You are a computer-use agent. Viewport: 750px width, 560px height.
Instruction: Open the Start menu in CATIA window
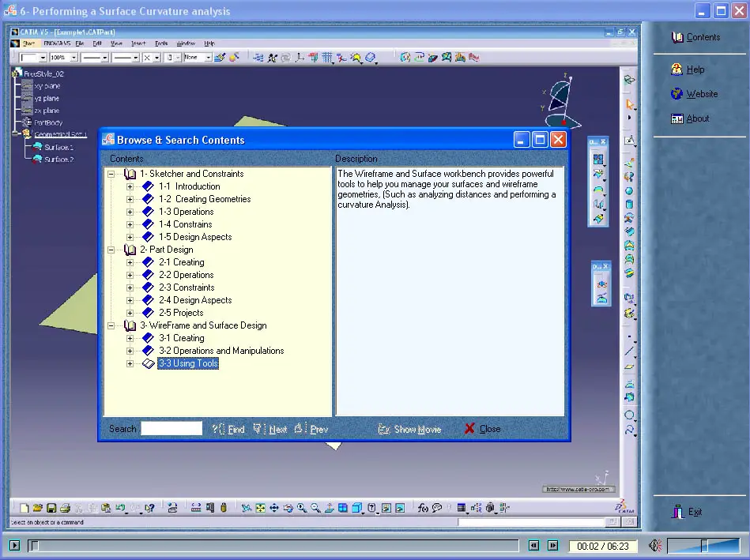[x=28, y=43]
